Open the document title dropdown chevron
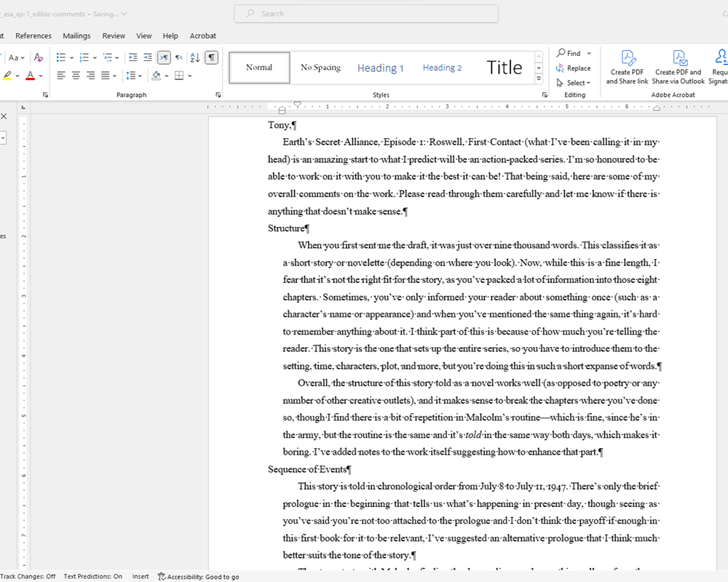Screen dimensions: 728x582 point(124,14)
